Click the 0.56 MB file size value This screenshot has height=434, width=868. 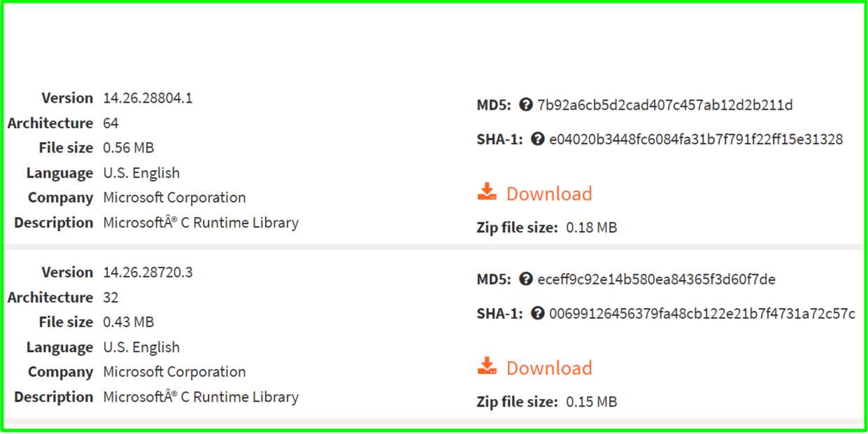[x=129, y=148]
